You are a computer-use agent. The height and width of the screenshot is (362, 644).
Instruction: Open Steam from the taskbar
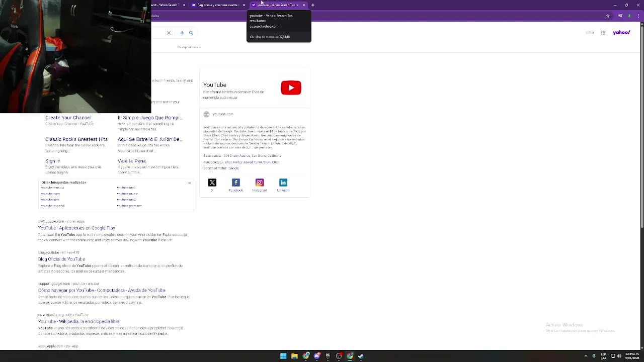(361, 356)
